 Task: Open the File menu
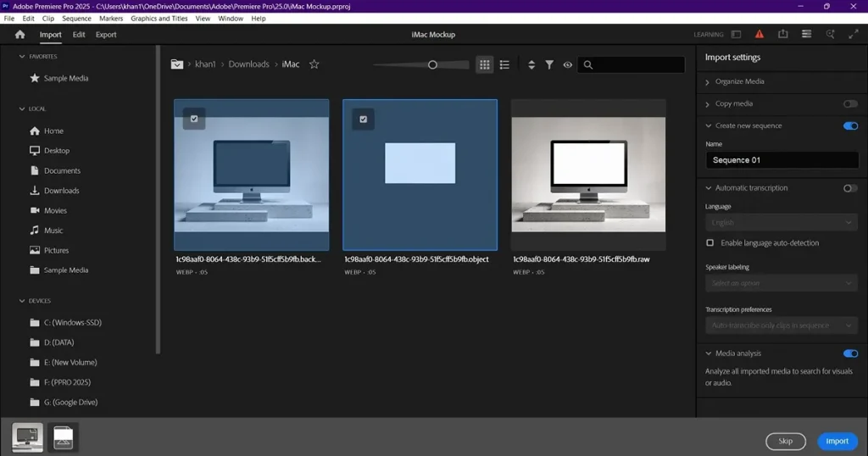[8, 19]
